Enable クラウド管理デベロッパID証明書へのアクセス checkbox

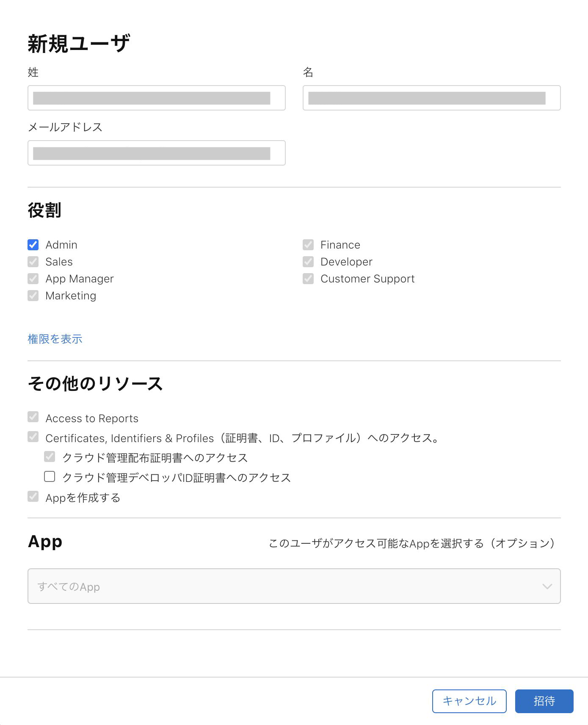[50, 476]
